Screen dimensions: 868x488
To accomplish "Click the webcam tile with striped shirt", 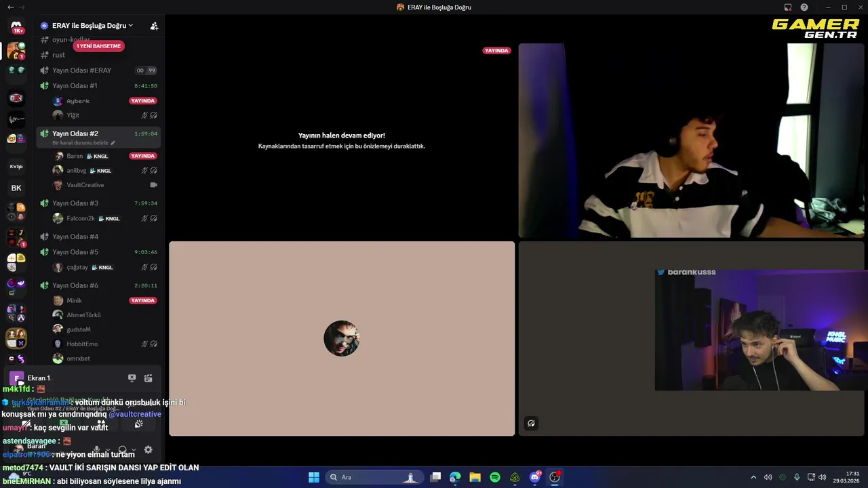I will [691, 140].
